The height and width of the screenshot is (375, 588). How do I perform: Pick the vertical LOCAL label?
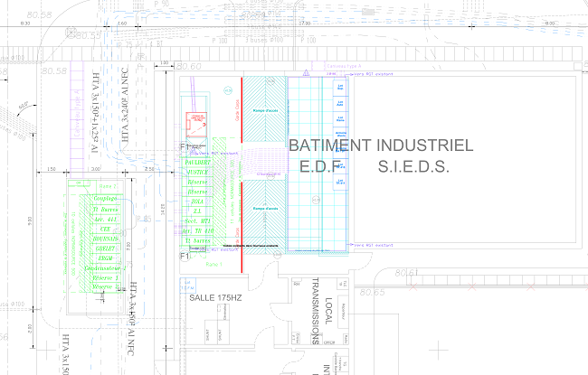click(x=328, y=311)
